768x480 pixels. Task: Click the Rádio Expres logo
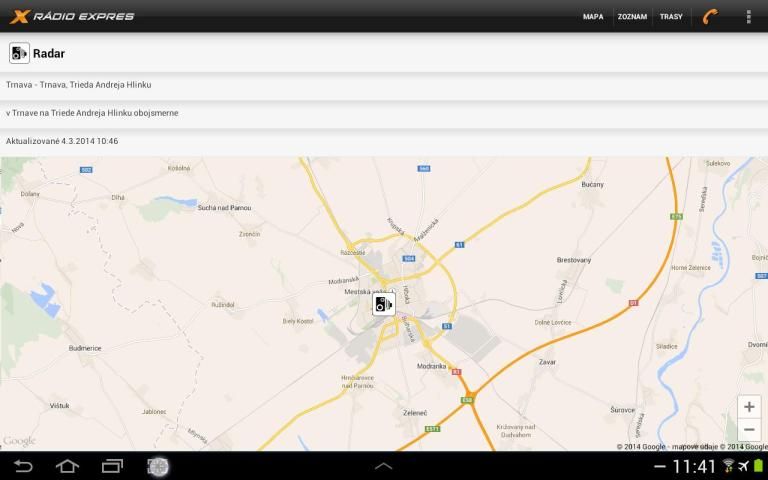click(72, 16)
